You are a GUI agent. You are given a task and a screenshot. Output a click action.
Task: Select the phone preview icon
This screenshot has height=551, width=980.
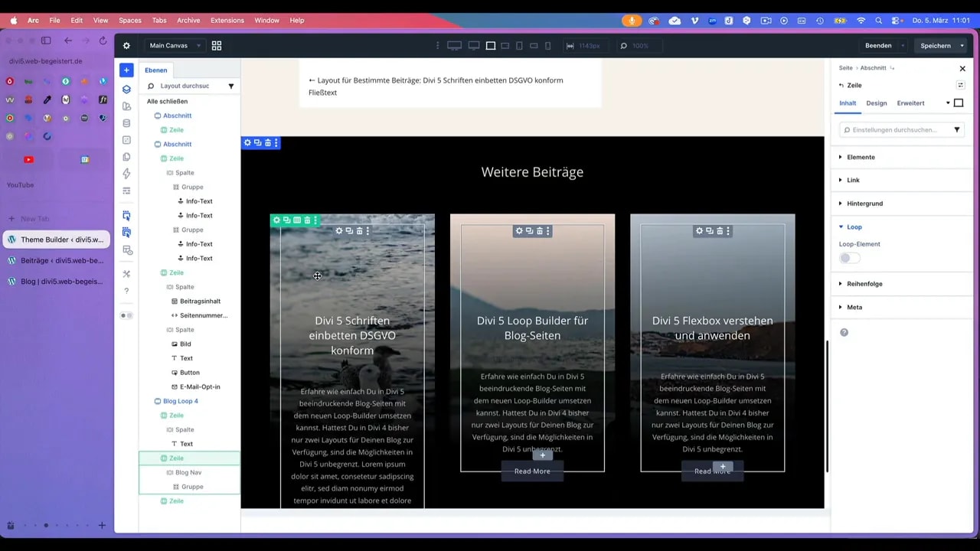point(547,46)
